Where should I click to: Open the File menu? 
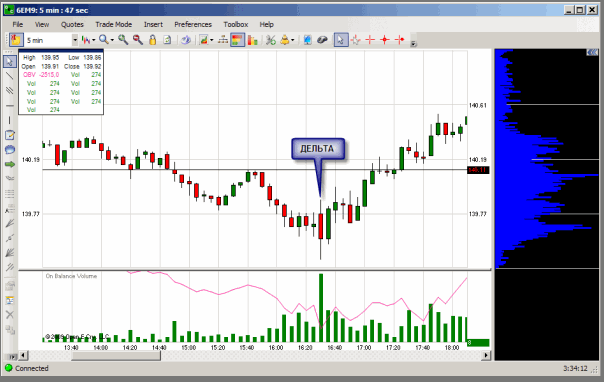tap(18, 24)
